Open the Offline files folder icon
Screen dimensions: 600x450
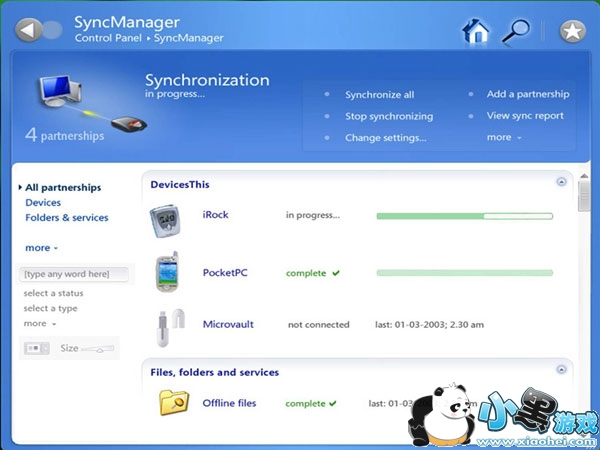174,402
